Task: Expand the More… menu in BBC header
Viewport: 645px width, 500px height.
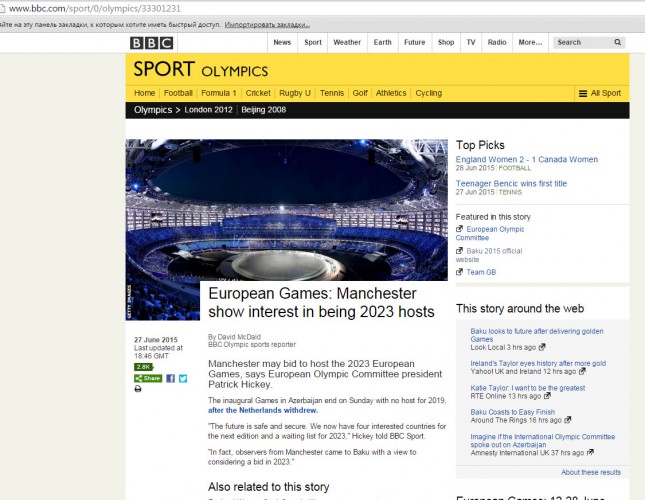Action: [530, 43]
